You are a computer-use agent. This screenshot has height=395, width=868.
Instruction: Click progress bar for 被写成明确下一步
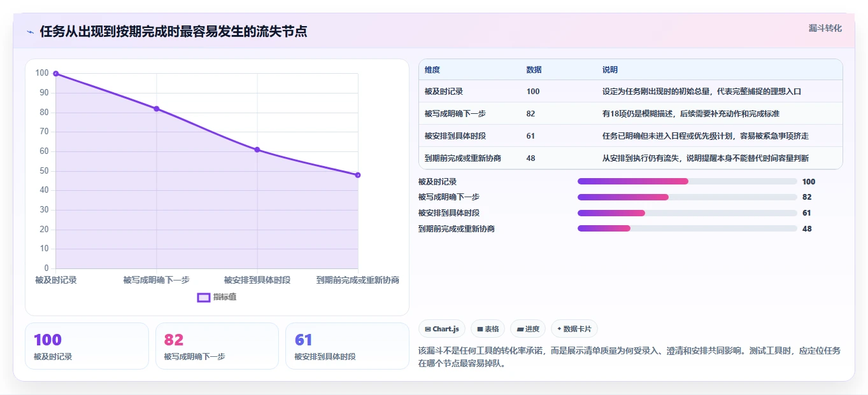(687, 197)
